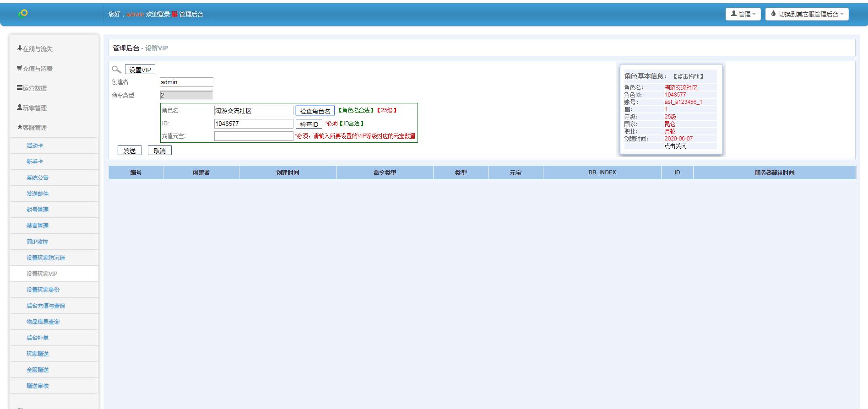Click the logo icon in top header

[23, 13]
